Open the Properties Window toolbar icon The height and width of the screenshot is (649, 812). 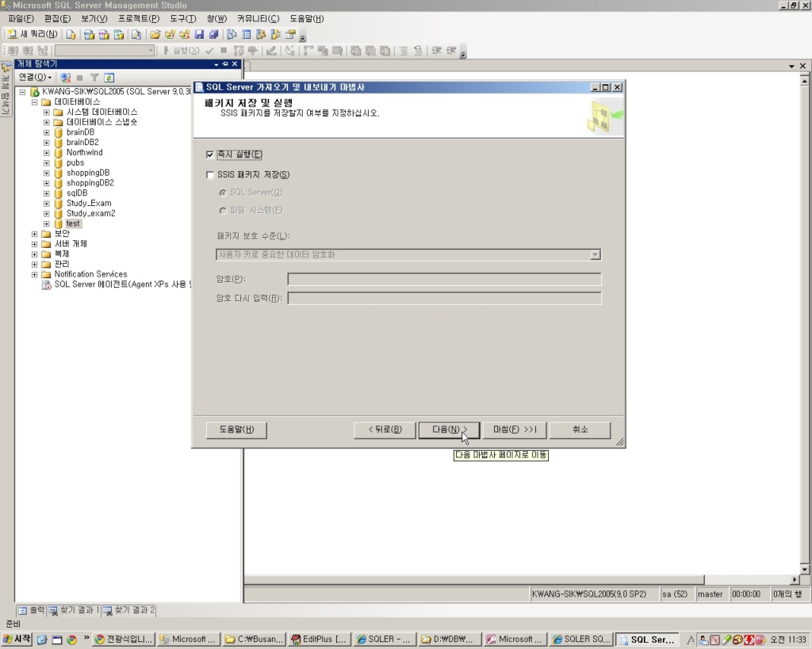coord(290,35)
